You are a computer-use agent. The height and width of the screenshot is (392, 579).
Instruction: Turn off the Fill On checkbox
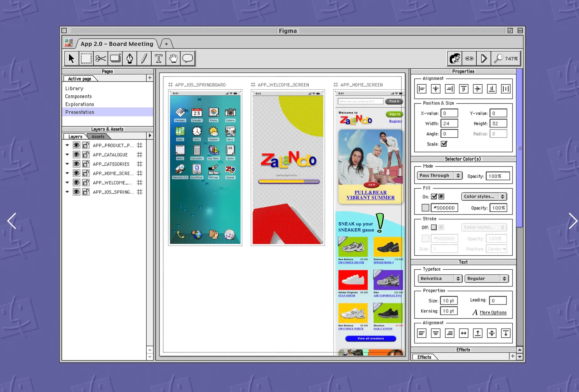tap(434, 197)
